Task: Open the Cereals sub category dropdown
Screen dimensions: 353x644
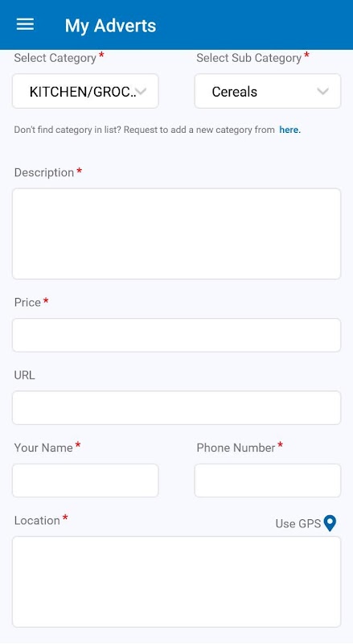Action: tap(268, 91)
